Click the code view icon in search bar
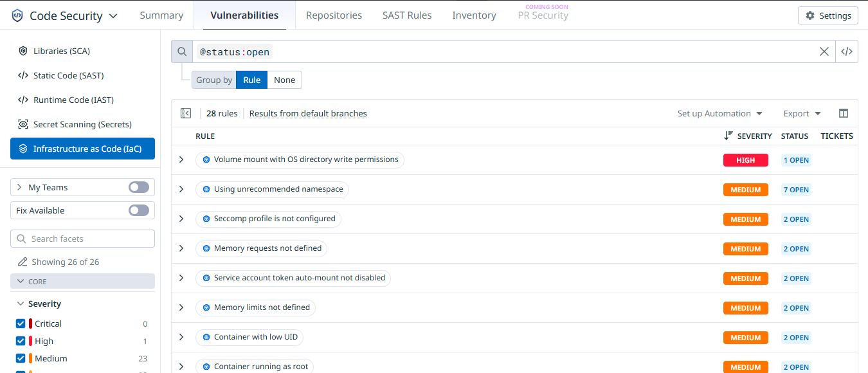The image size is (868, 373). point(847,52)
